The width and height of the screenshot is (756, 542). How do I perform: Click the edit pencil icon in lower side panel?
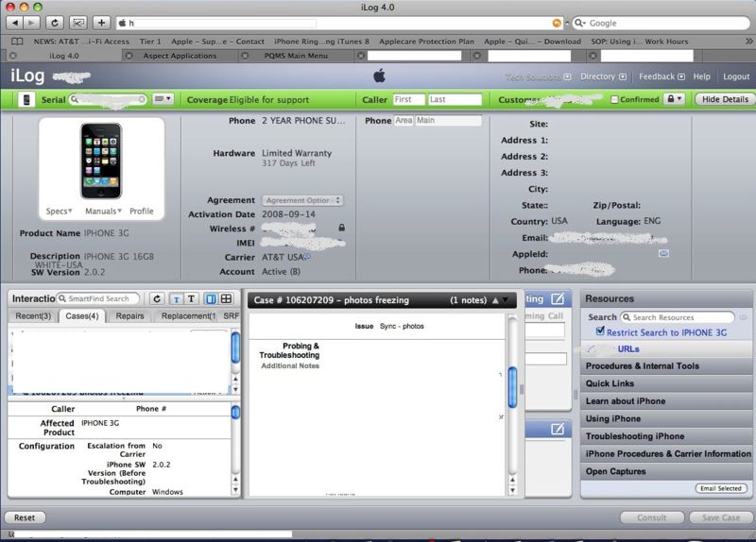[558, 429]
